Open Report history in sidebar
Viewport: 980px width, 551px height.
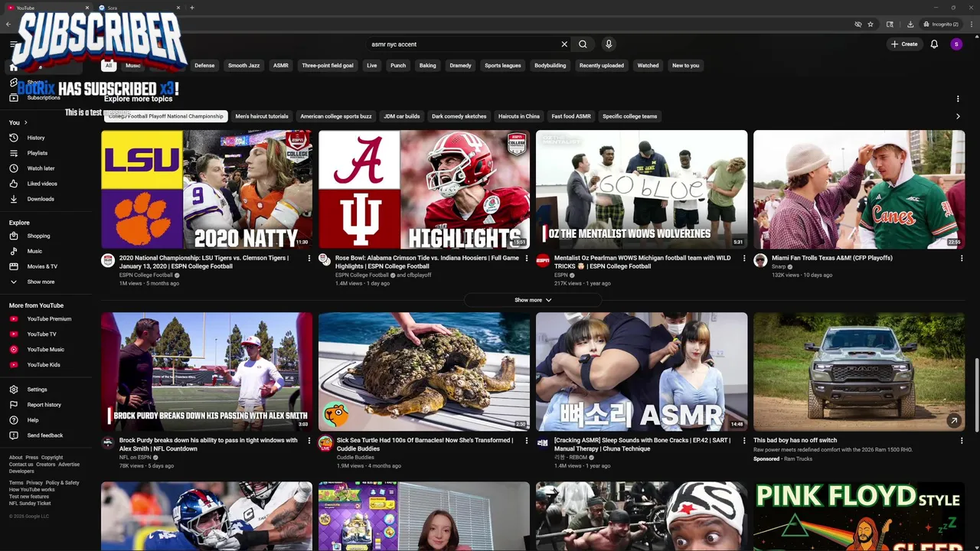coord(44,405)
